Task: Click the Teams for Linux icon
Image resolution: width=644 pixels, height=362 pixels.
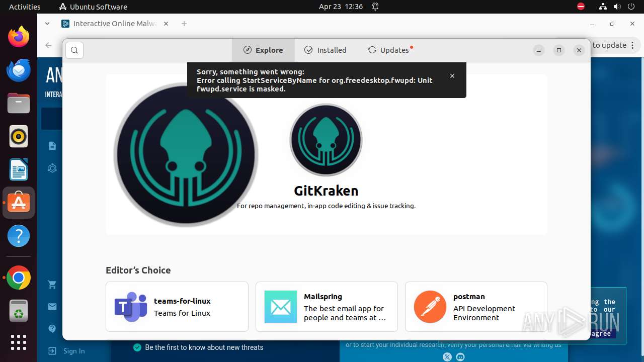Action: 131,307
